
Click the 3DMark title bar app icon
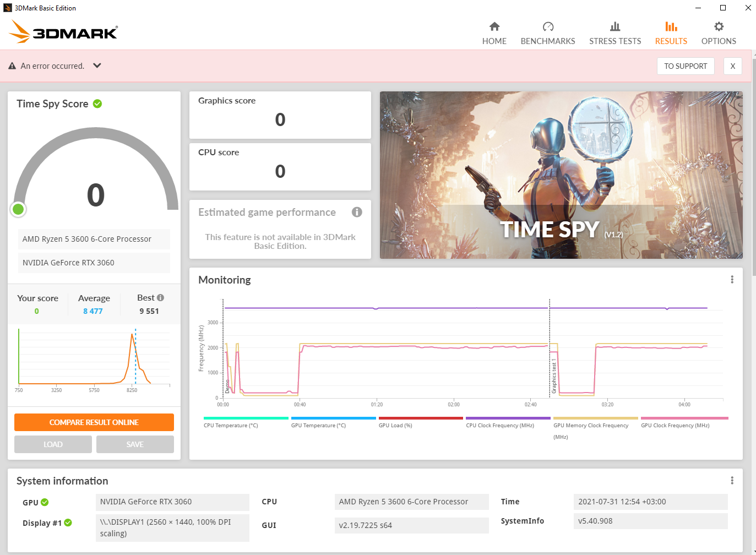(8, 8)
